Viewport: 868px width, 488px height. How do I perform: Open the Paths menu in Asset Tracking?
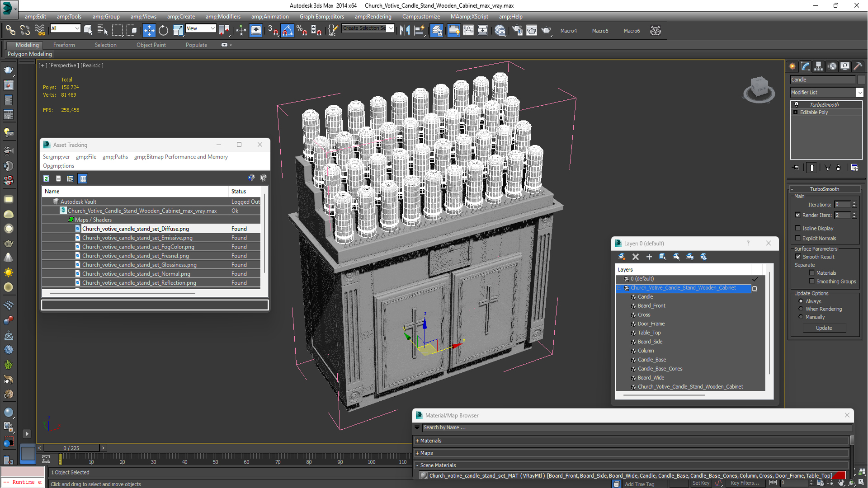(x=115, y=157)
